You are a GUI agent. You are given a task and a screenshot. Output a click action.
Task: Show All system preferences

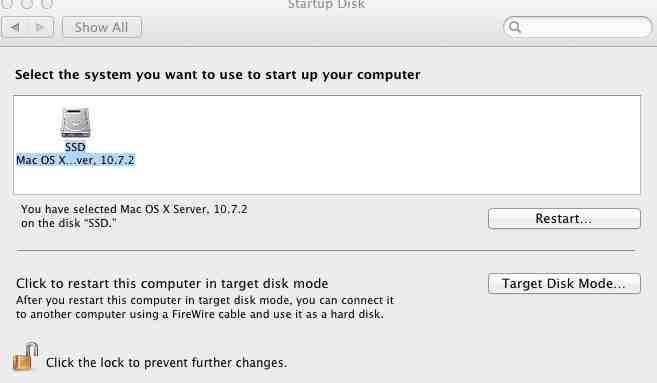(102, 28)
